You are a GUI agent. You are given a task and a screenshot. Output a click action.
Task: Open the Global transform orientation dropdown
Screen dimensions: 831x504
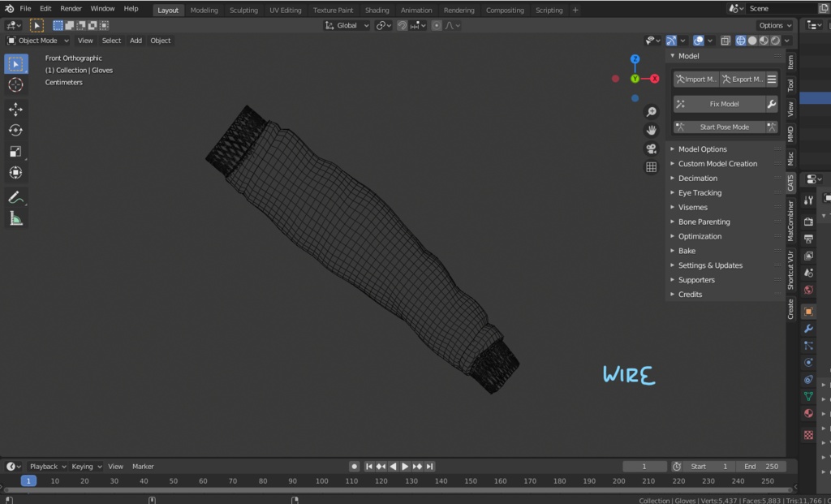tap(347, 25)
